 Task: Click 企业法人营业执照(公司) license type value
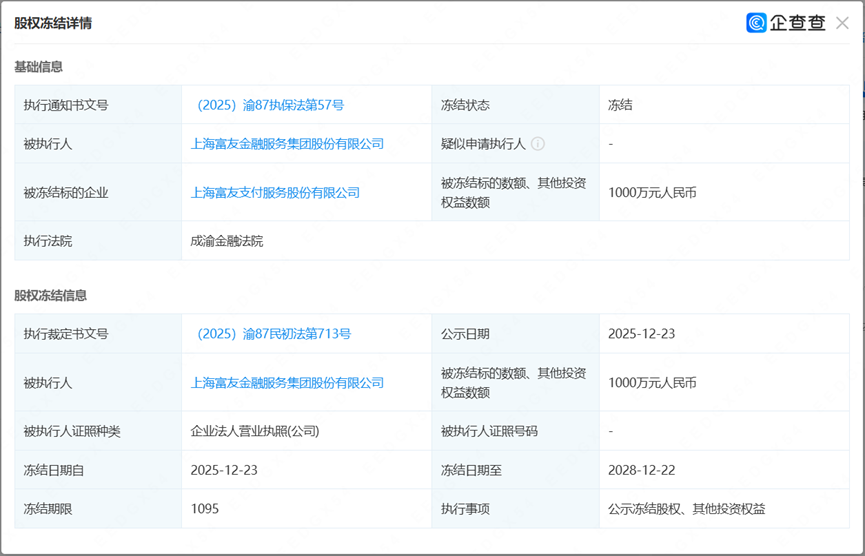click(255, 431)
